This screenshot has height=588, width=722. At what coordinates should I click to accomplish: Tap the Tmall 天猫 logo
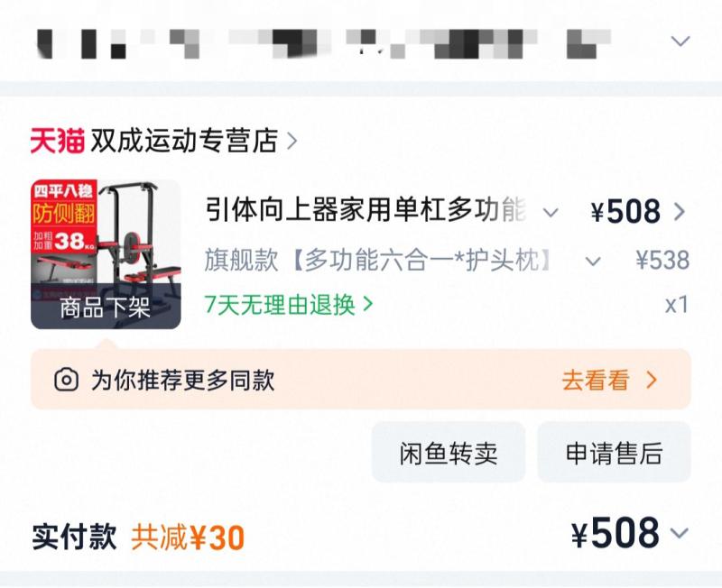(x=58, y=141)
